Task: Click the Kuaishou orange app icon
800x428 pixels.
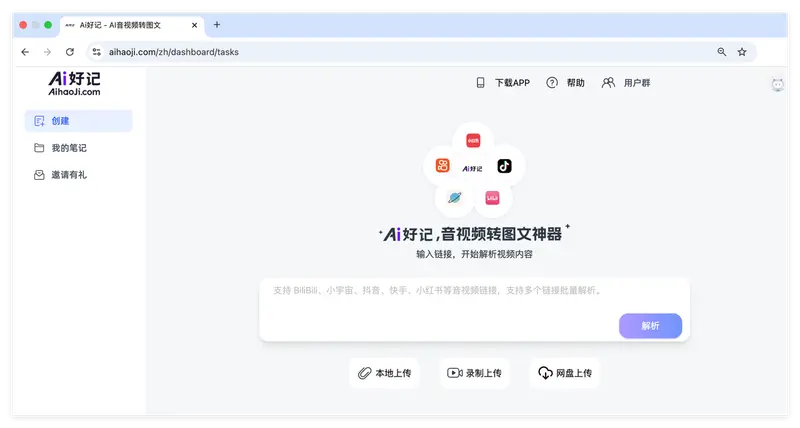Action: click(442, 165)
